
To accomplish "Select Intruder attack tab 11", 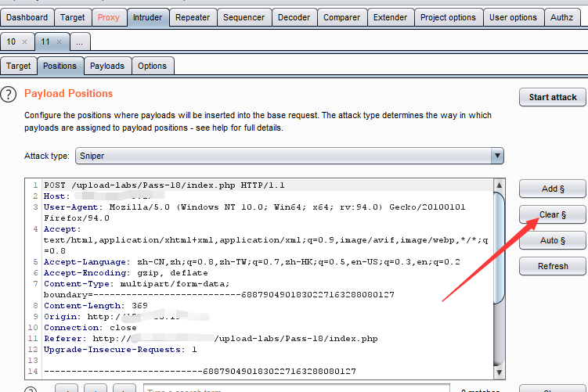I will click(x=45, y=41).
